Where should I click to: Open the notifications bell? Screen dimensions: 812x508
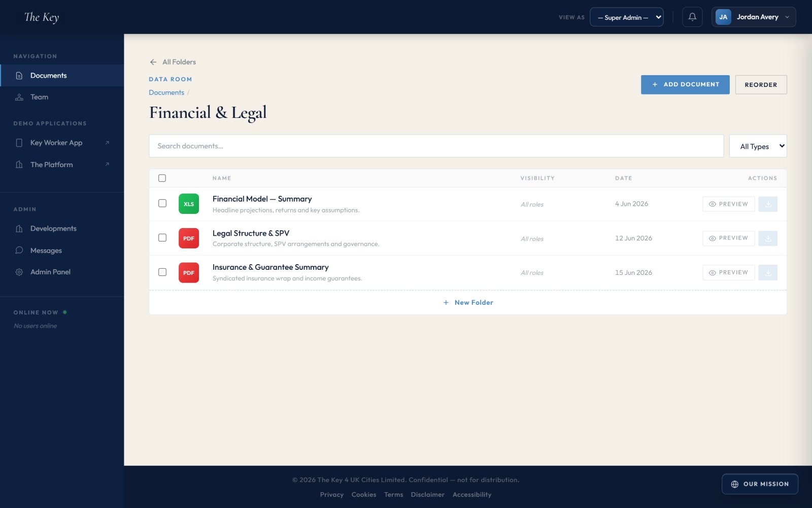pyautogui.click(x=692, y=17)
